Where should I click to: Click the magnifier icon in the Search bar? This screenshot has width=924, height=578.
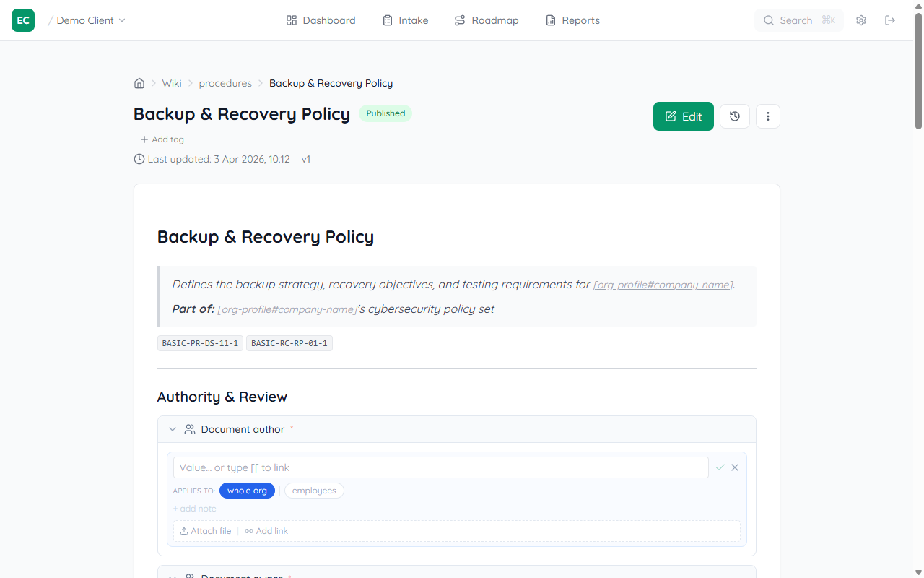click(x=769, y=20)
